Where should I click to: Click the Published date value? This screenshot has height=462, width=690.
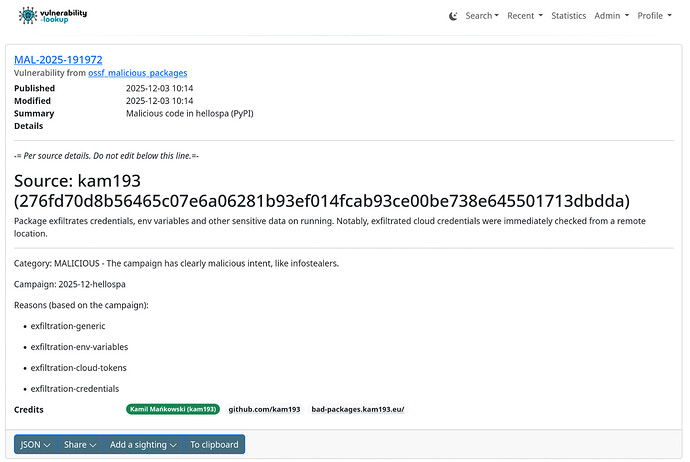click(159, 88)
